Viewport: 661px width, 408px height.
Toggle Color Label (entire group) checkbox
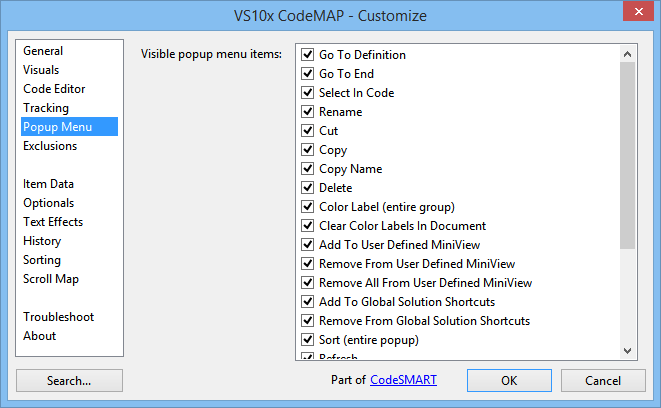pyautogui.click(x=308, y=207)
